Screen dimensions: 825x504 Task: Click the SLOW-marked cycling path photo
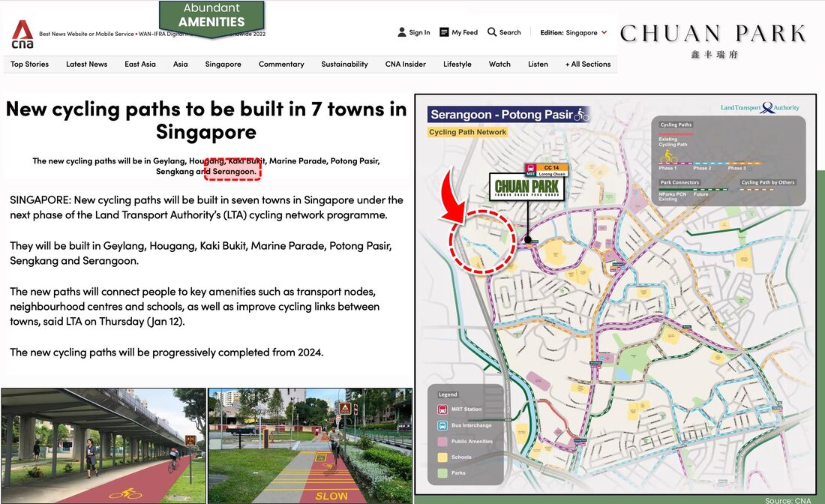tap(310, 445)
